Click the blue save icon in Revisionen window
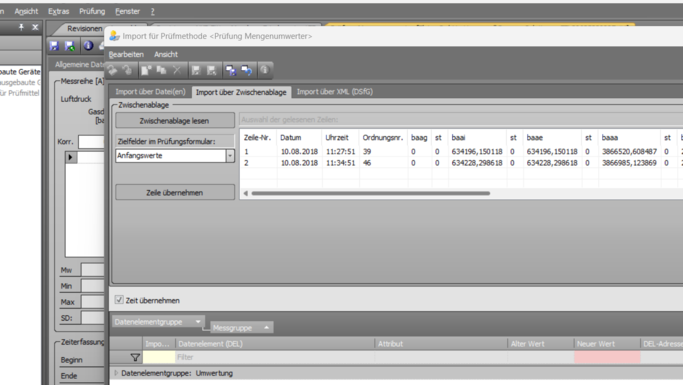 [54, 46]
